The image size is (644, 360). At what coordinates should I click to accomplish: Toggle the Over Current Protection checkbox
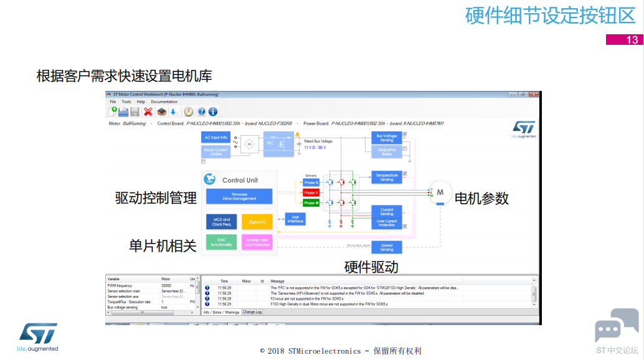[405, 226]
